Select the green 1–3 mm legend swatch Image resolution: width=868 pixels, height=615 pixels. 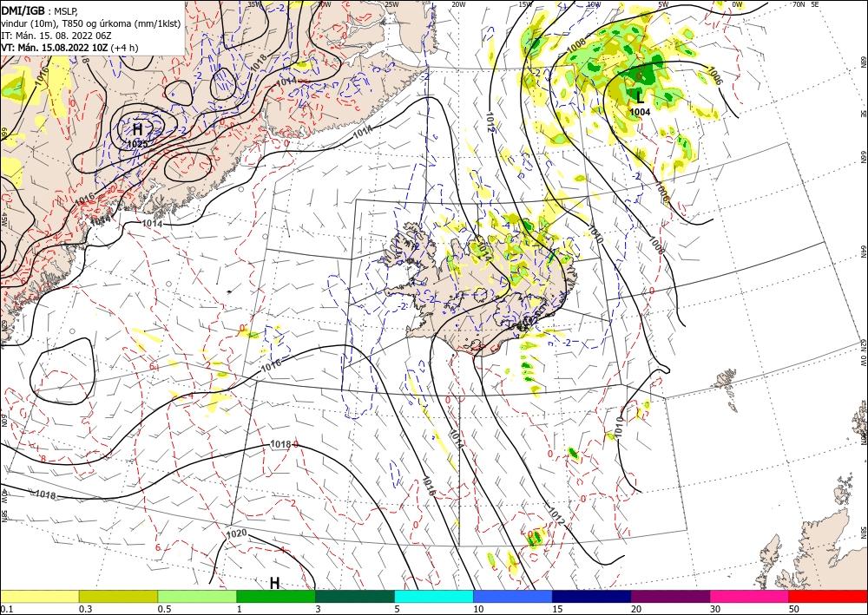pyautogui.click(x=276, y=596)
